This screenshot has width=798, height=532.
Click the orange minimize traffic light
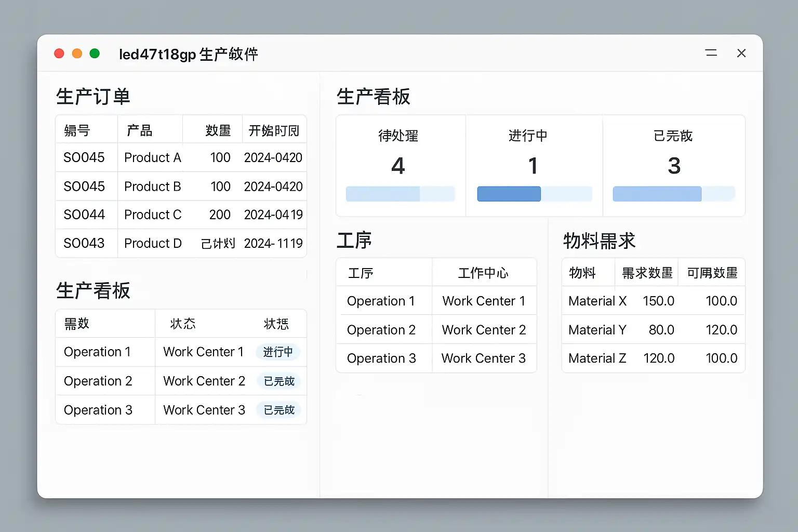(77, 54)
